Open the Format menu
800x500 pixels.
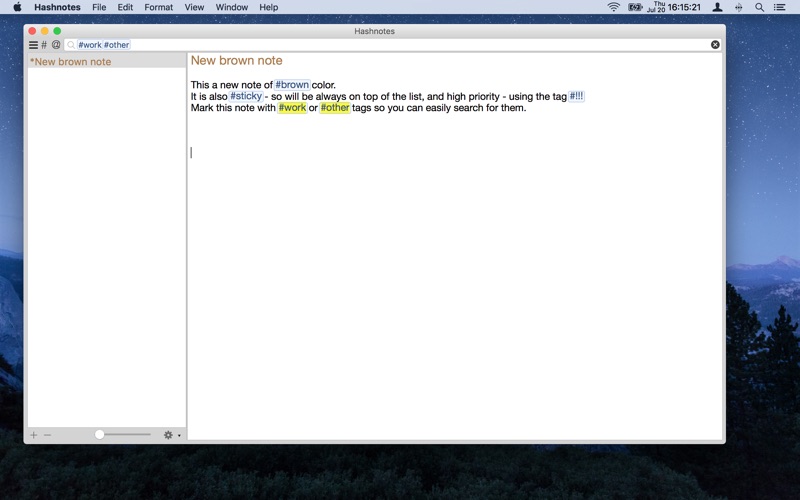coord(159,7)
